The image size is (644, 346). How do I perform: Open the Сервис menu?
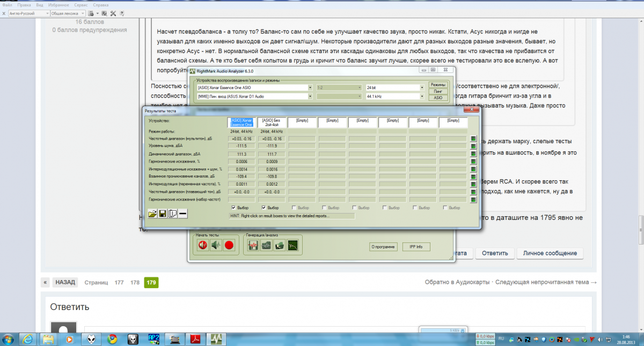(x=81, y=4)
